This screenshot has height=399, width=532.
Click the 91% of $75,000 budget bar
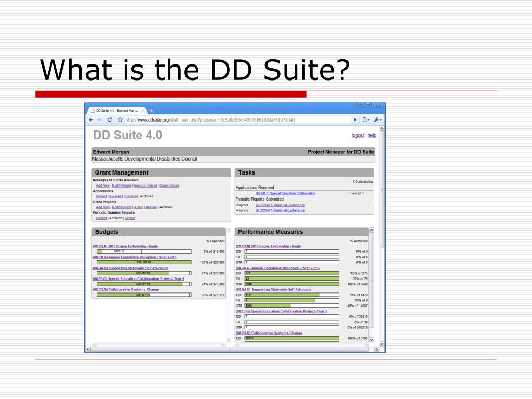click(x=144, y=284)
